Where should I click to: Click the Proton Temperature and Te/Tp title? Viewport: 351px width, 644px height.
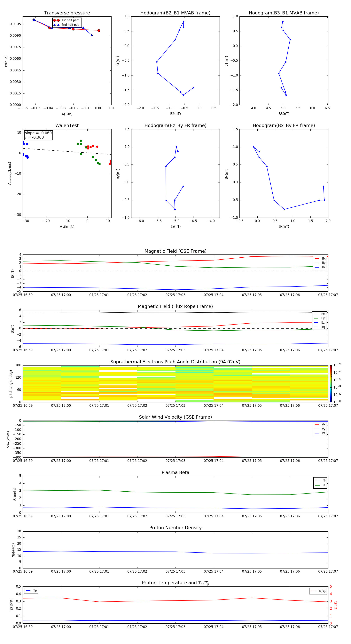(175, 583)
